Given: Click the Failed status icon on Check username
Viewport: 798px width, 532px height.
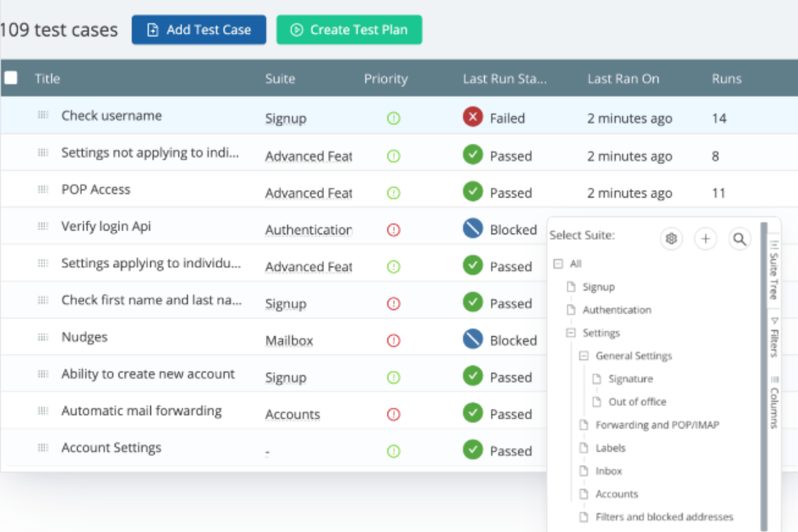Looking at the screenshot, I should [x=472, y=118].
